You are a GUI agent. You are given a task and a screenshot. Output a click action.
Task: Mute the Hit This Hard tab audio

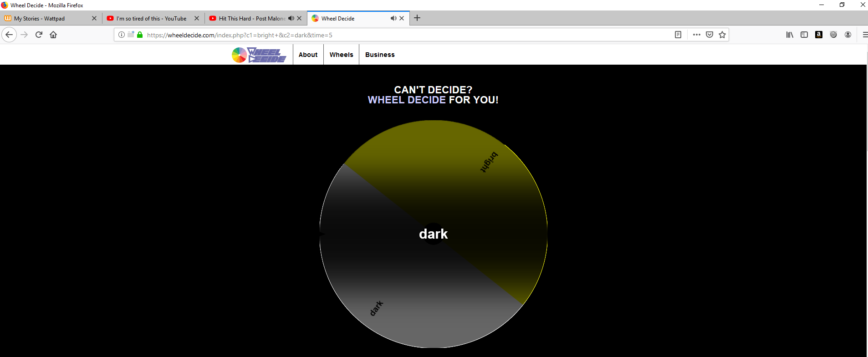pos(291,19)
